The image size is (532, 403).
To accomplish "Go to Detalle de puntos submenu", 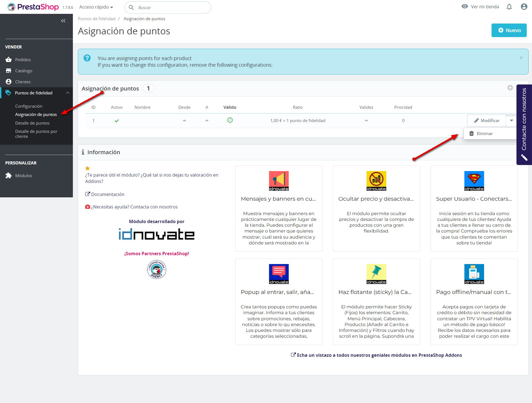I will [32, 123].
